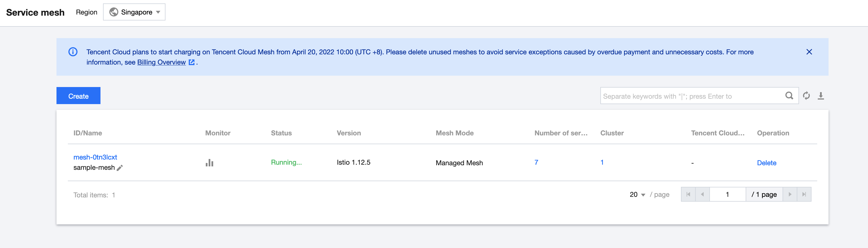The height and width of the screenshot is (248, 868).
Task: Click the info icon in the banner
Action: (x=73, y=52)
